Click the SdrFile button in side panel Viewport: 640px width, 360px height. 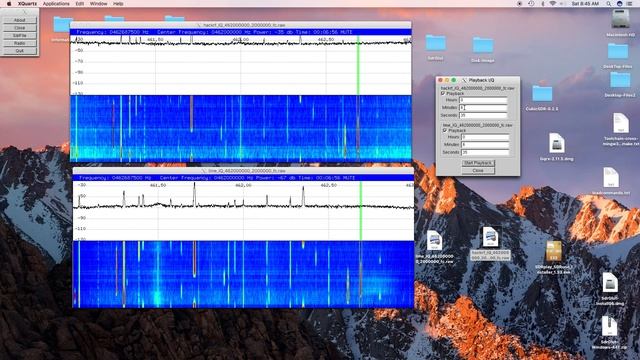20,36
